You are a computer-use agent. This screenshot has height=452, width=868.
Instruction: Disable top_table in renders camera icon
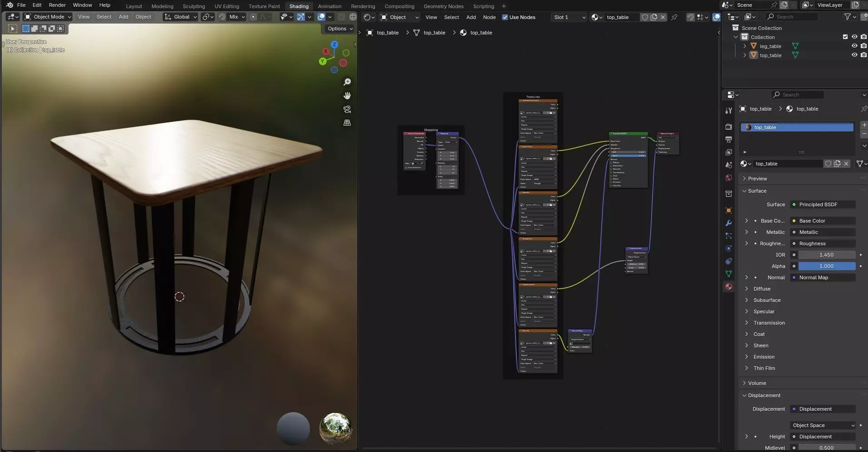click(863, 55)
